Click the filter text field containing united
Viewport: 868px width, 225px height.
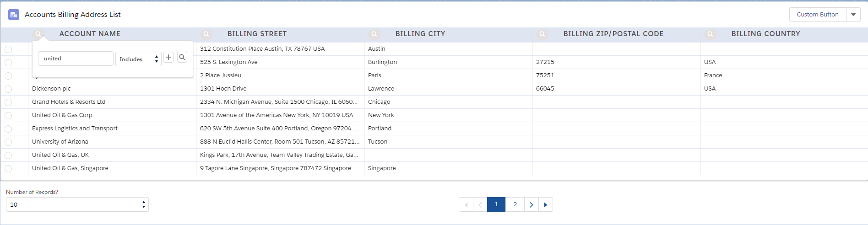pos(76,59)
